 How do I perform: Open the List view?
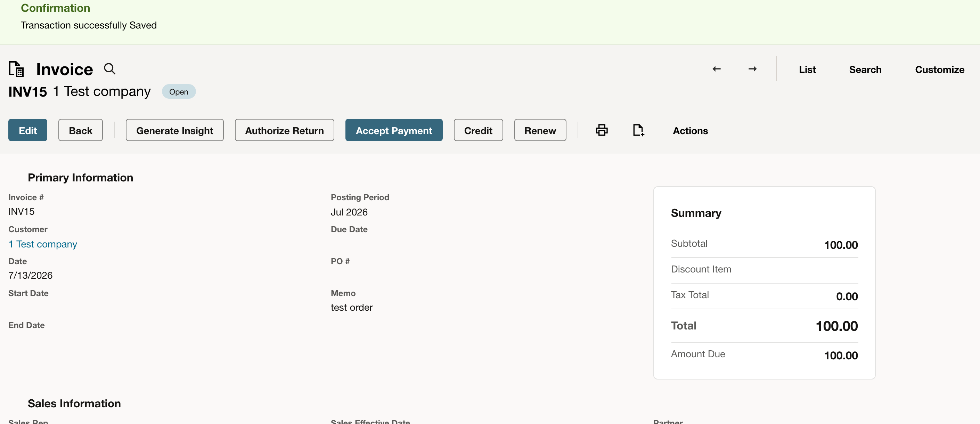[x=807, y=69]
